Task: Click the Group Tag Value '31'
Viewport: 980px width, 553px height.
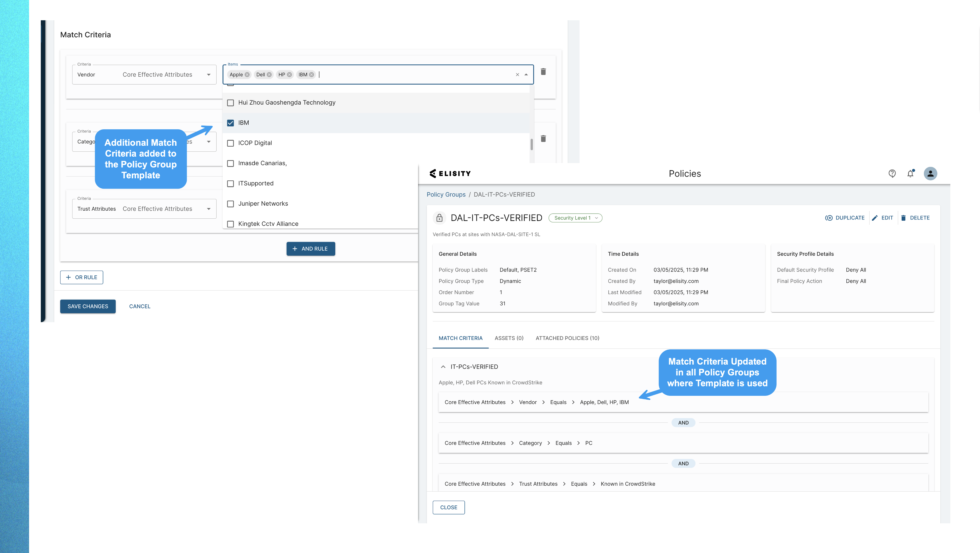Action: tap(503, 304)
